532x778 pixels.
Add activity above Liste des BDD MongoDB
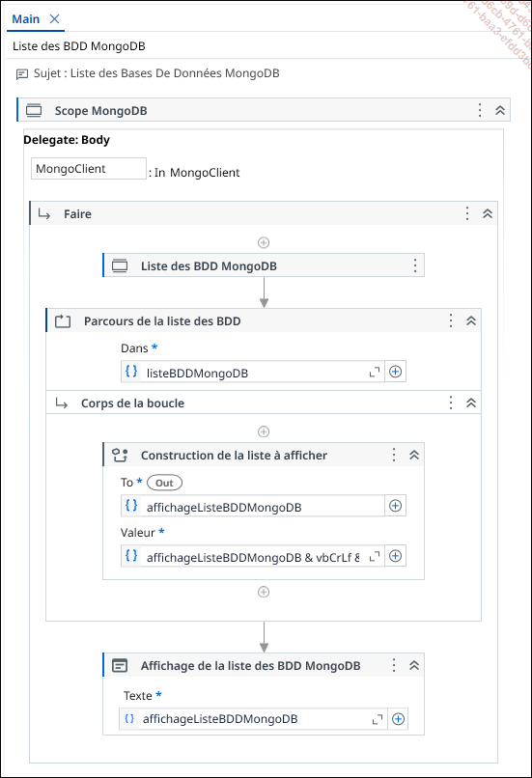[x=264, y=242]
